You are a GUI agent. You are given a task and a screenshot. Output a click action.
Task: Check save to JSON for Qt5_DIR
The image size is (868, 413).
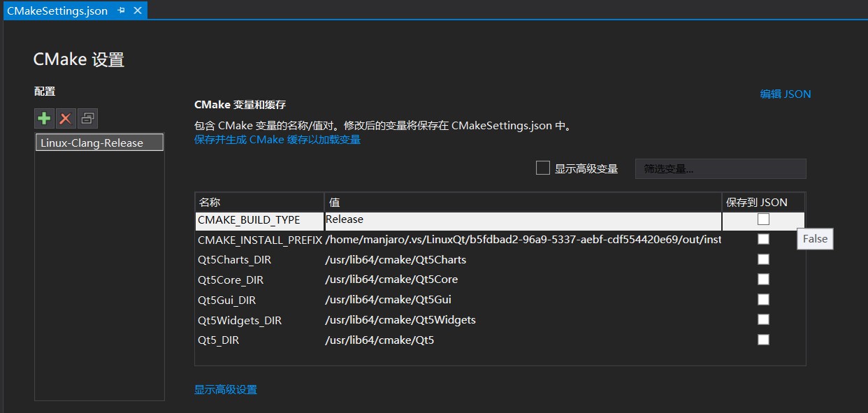(762, 339)
